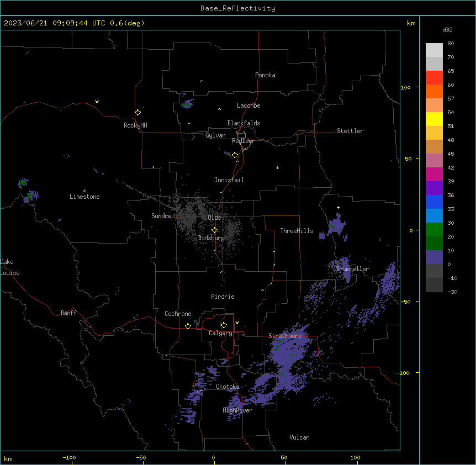Click the green 30 dBZ color swatch
The height and width of the screenshot is (465, 476).
(x=434, y=230)
